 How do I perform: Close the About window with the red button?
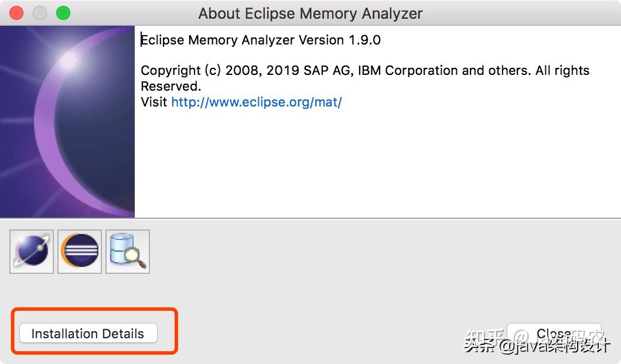17,13
